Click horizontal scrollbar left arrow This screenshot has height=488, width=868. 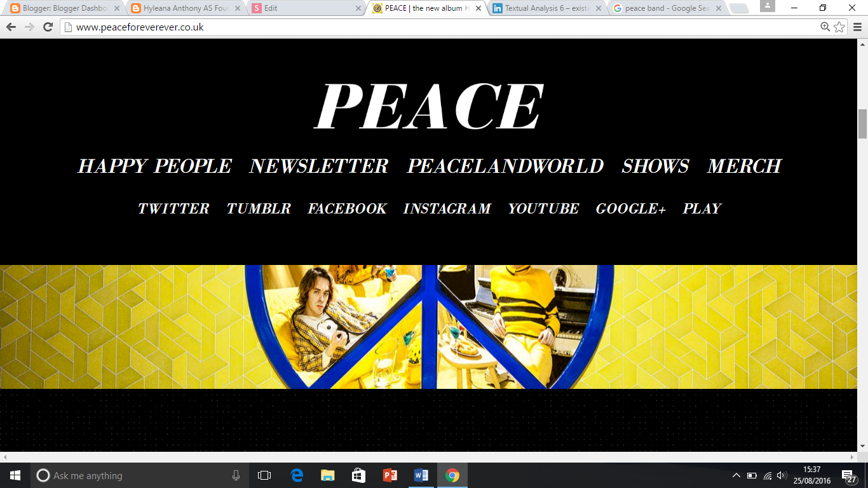pos(5,457)
